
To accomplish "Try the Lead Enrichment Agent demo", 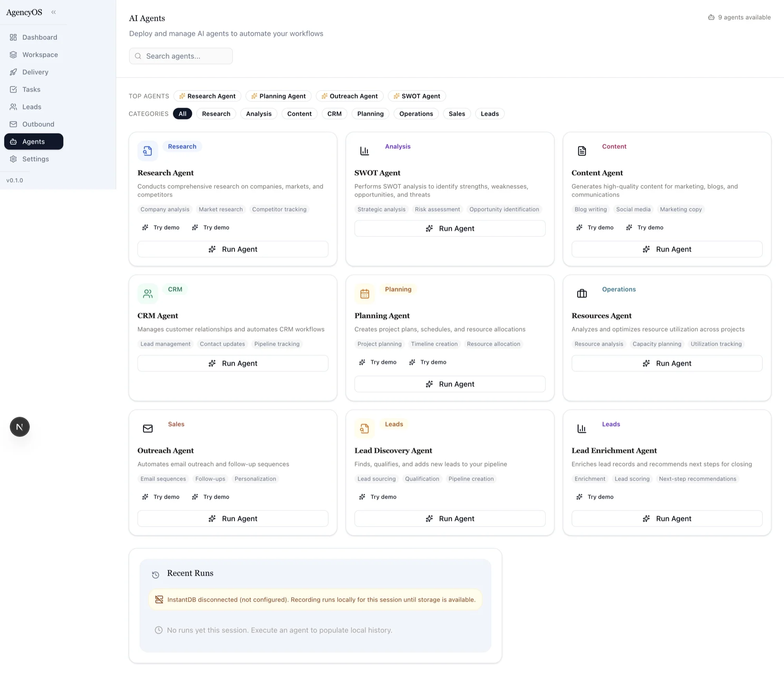I will 595,497.
